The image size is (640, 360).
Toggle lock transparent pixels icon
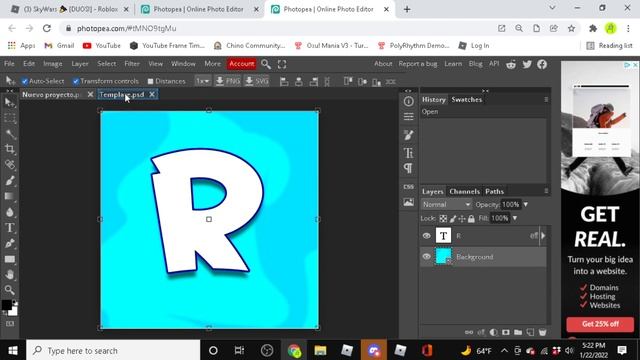(443, 219)
